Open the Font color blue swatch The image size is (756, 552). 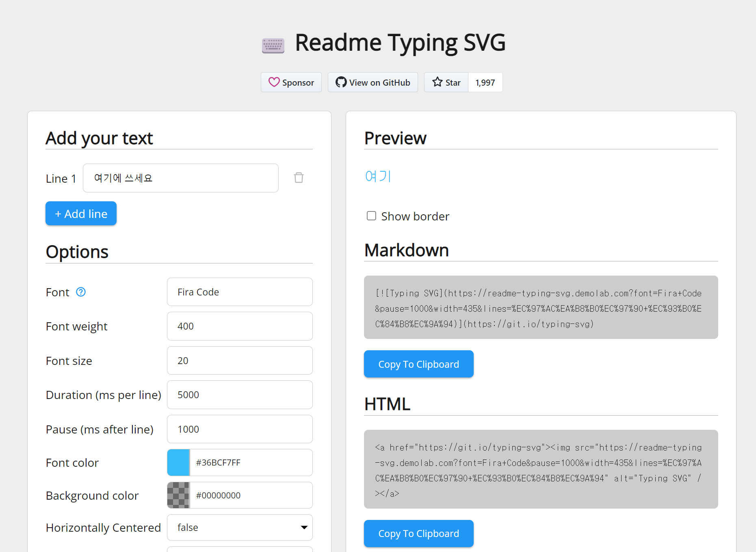point(178,462)
